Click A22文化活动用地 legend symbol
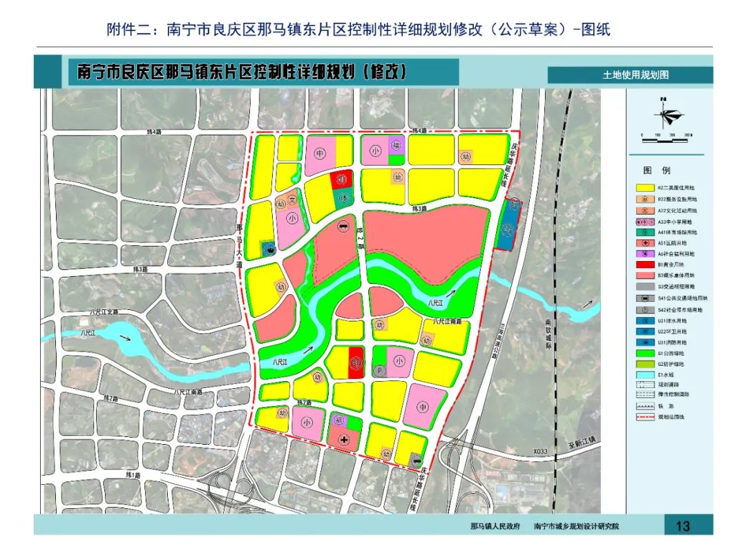746x560 pixels. pos(645,211)
